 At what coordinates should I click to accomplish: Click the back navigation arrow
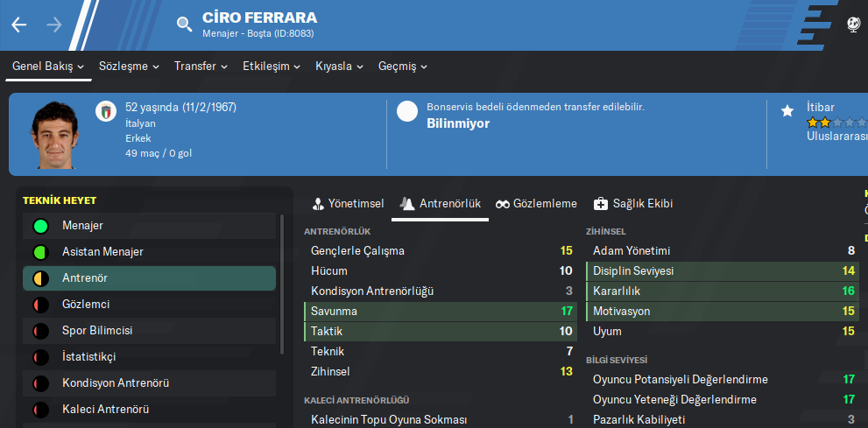(x=19, y=25)
